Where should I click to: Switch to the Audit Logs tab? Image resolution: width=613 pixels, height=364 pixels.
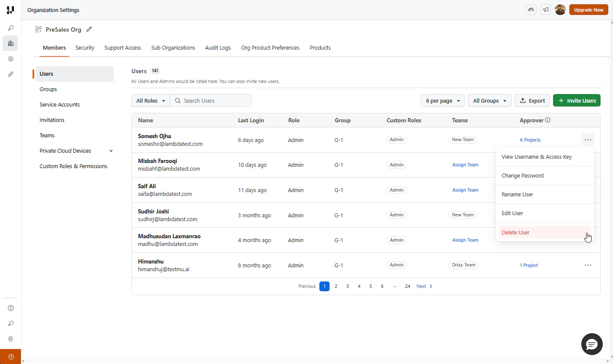tap(218, 47)
